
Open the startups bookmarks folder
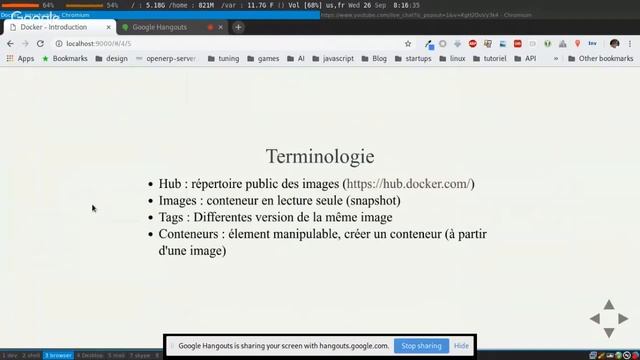(x=413, y=58)
